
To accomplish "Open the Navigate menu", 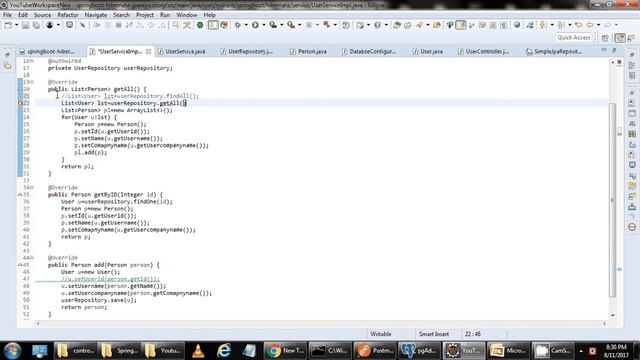I will (x=96, y=15).
